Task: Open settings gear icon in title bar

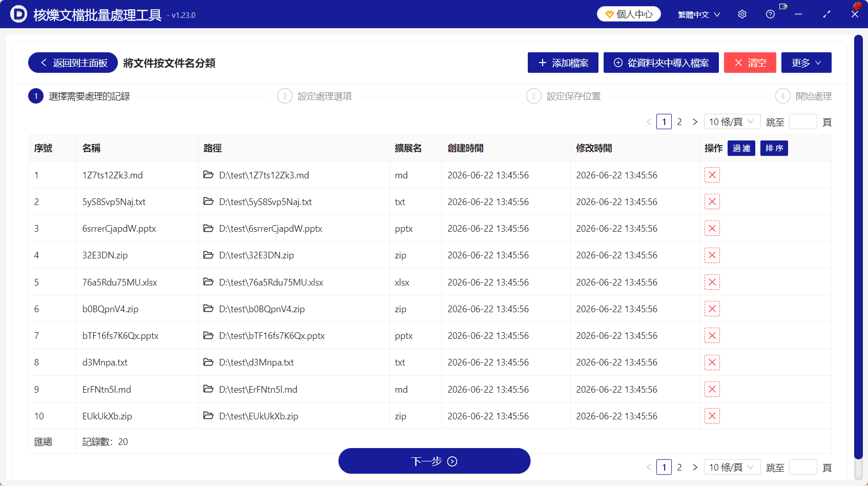Action: (742, 14)
